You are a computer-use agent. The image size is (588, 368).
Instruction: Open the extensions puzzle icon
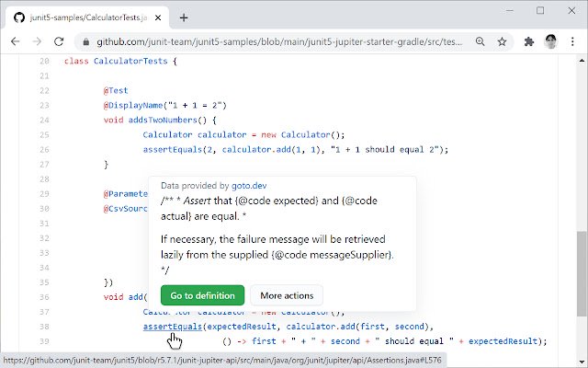(x=529, y=41)
